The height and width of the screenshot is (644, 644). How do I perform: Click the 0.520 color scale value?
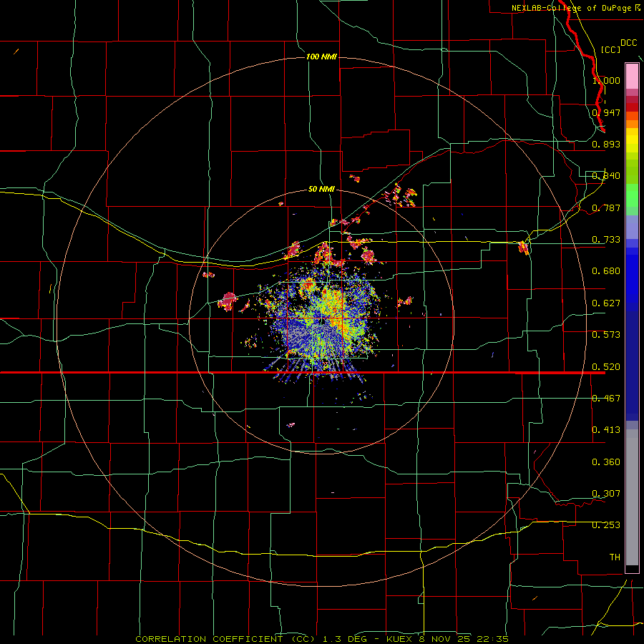coord(606,367)
